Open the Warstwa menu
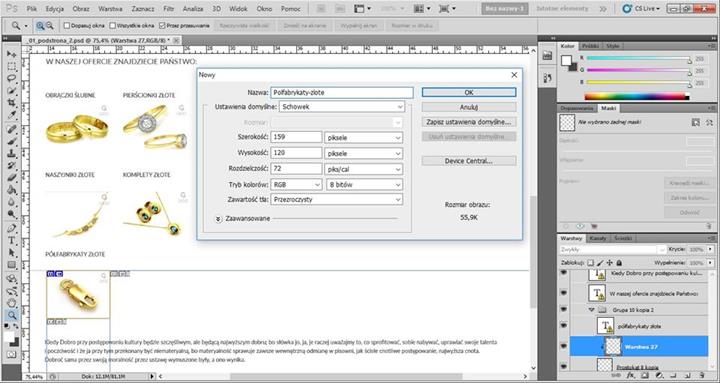The image size is (720, 383). pyautogui.click(x=110, y=9)
